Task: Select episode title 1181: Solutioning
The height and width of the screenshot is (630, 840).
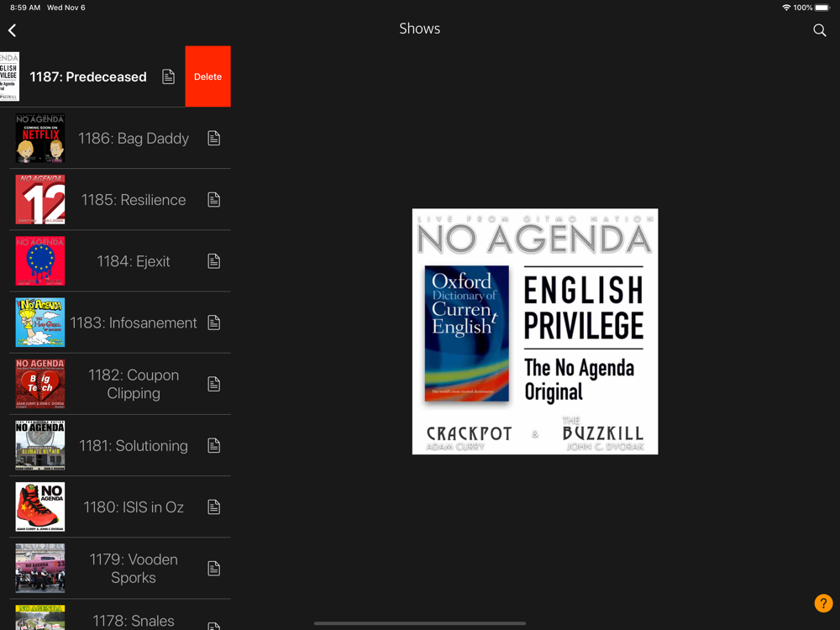Action: coord(134,446)
